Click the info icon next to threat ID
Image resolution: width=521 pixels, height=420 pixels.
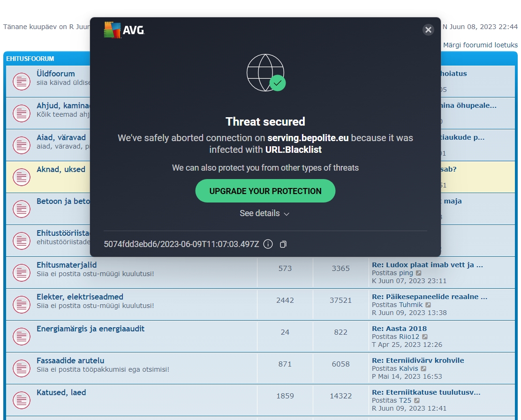click(268, 244)
